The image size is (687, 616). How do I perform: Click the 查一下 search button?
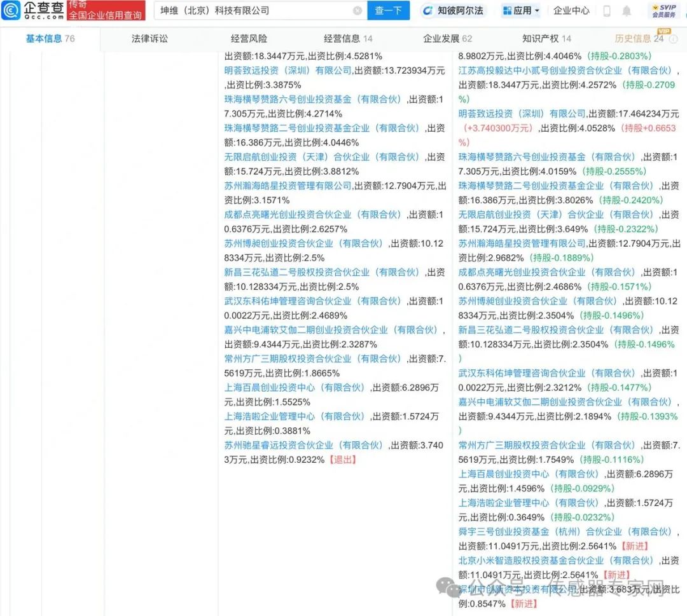tap(388, 11)
